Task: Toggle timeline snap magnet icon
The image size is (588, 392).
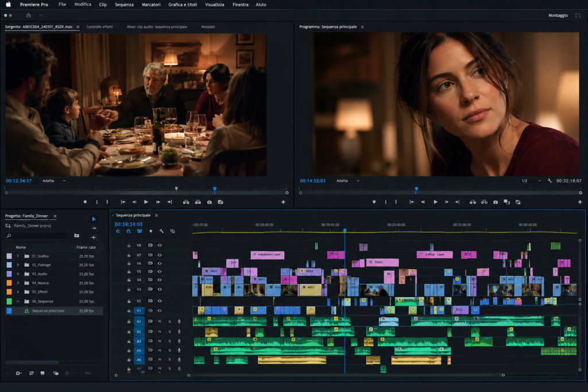Action: click(x=129, y=231)
